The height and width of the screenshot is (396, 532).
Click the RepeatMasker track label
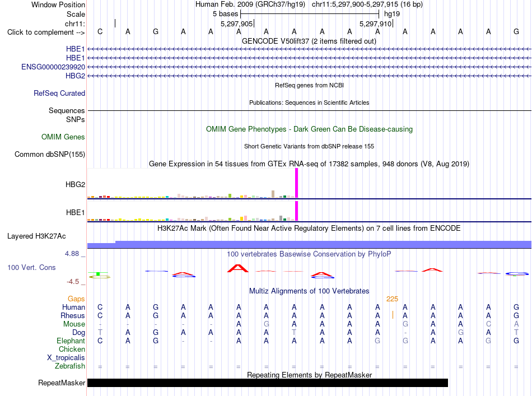pos(62,383)
